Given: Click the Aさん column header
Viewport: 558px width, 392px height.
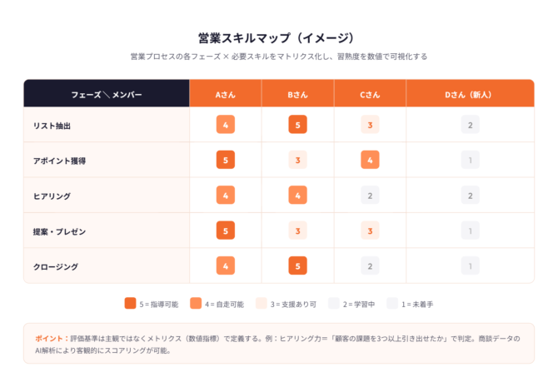Looking at the screenshot, I should pyautogui.click(x=225, y=94).
